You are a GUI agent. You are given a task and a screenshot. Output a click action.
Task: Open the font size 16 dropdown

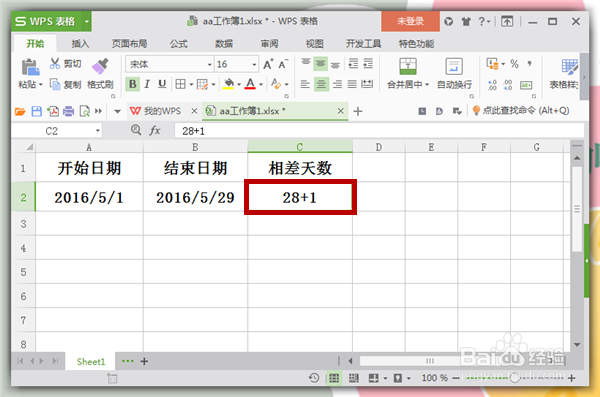coord(254,64)
